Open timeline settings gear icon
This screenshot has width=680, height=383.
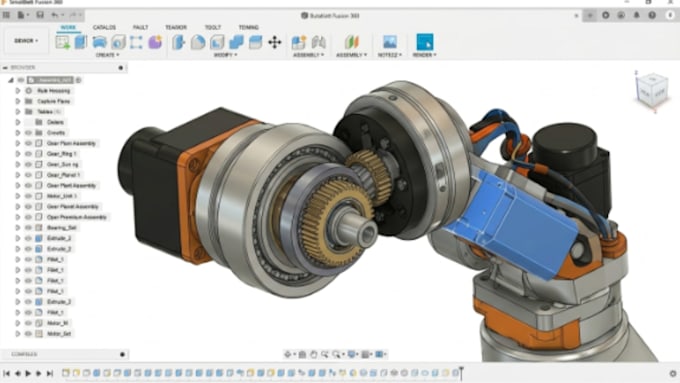click(673, 373)
